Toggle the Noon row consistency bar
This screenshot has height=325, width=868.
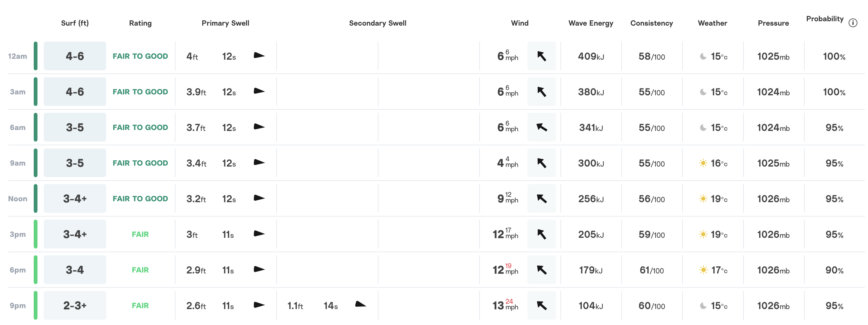click(x=36, y=198)
